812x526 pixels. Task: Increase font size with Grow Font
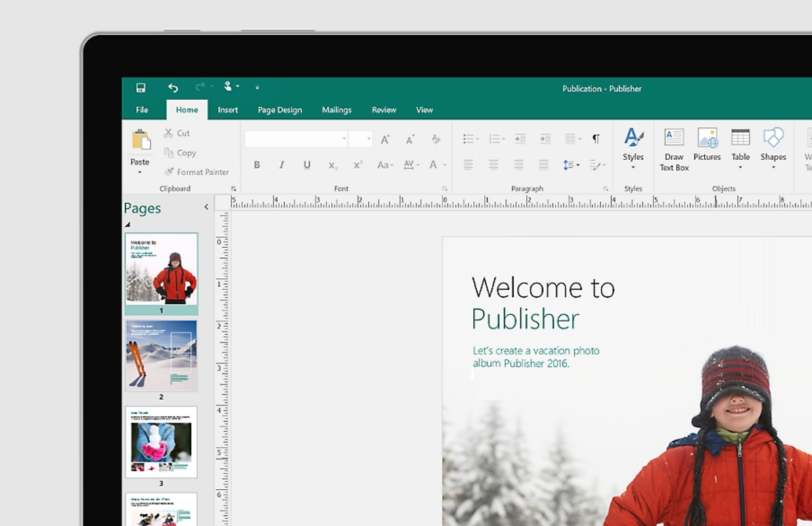click(x=385, y=139)
